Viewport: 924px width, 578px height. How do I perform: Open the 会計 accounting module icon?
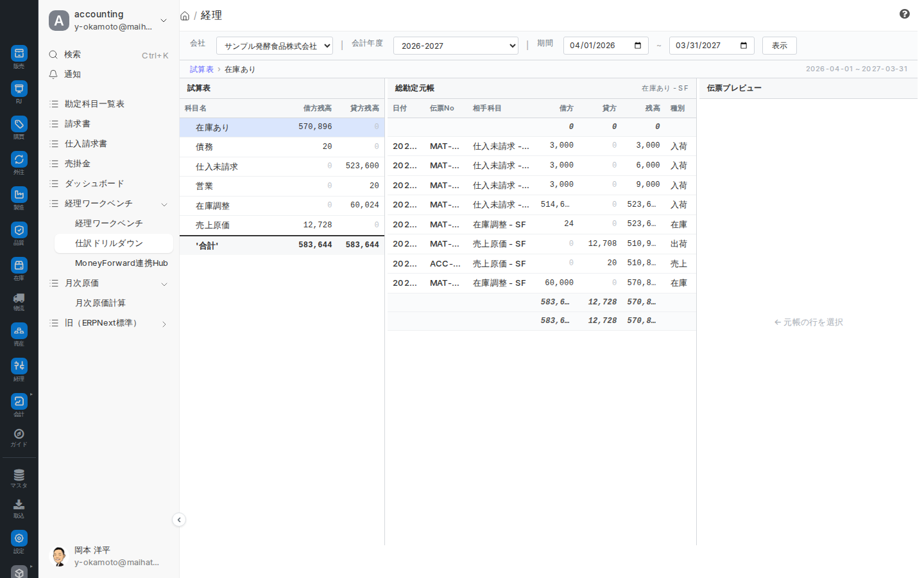(19, 401)
